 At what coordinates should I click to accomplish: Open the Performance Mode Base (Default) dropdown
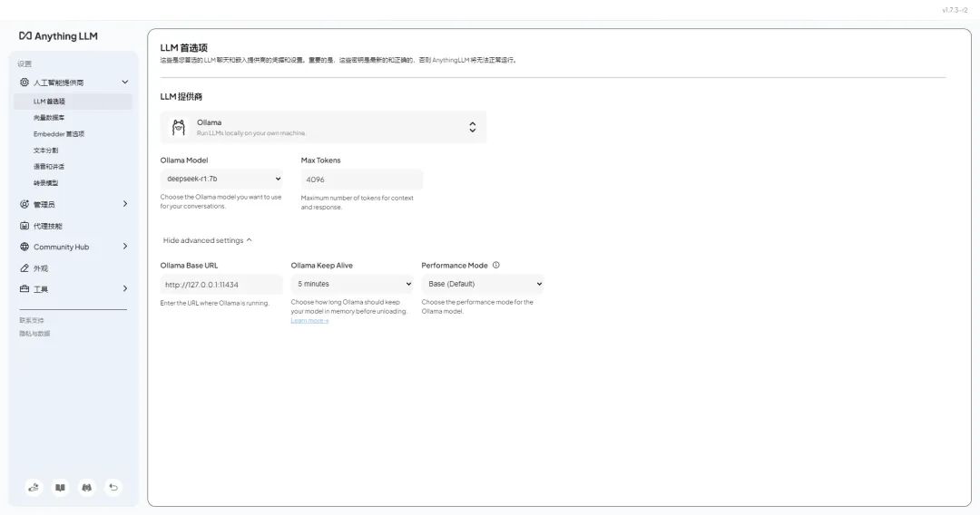coord(483,284)
